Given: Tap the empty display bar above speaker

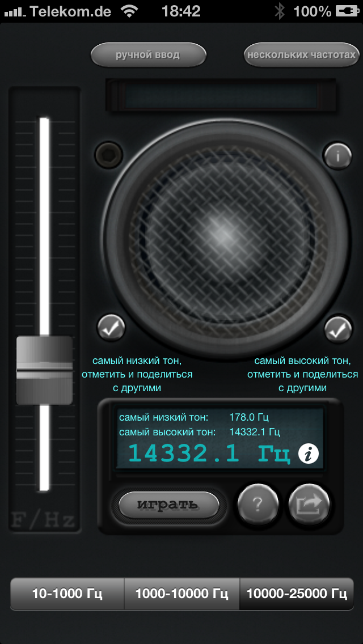Looking at the screenshot, I should [221, 95].
